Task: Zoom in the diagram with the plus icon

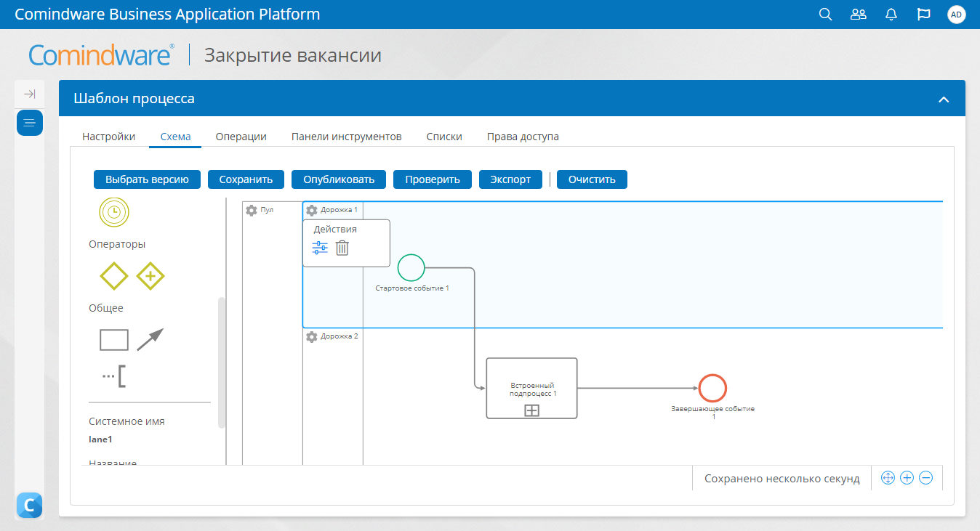Action: pos(907,478)
